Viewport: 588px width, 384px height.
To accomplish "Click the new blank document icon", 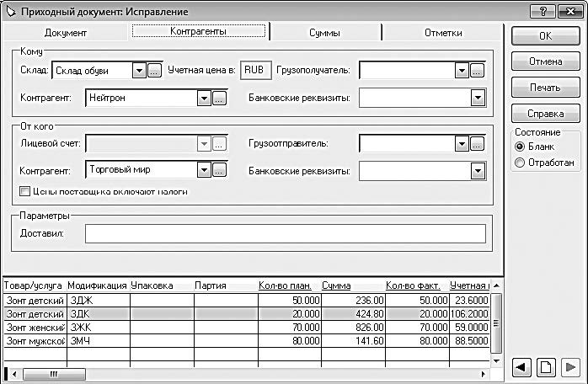I will [x=545, y=367].
